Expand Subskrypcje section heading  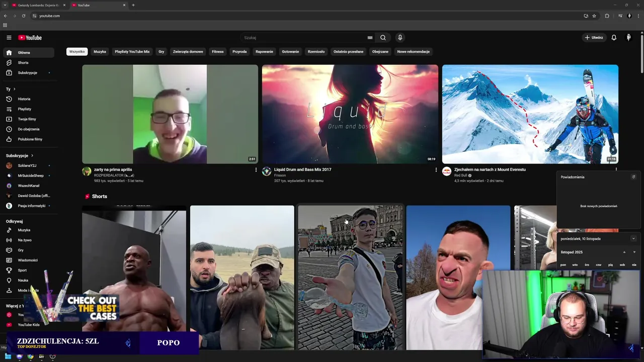pyautogui.click(x=20, y=155)
